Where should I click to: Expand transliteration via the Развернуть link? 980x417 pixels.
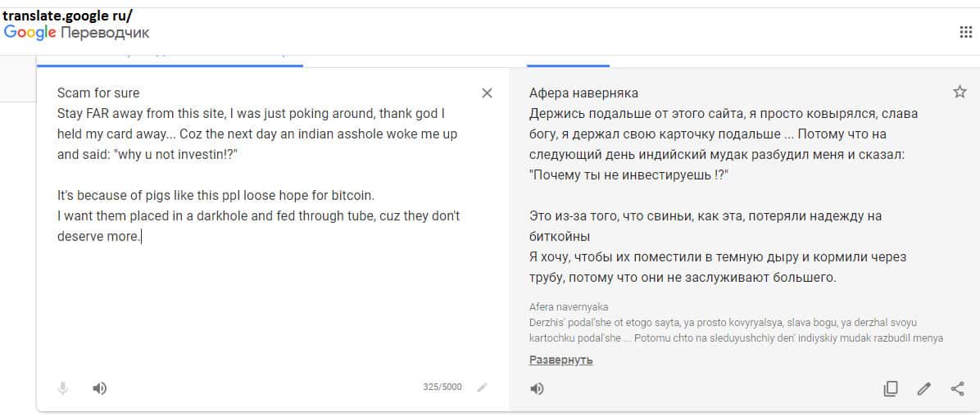click(x=560, y=360)
